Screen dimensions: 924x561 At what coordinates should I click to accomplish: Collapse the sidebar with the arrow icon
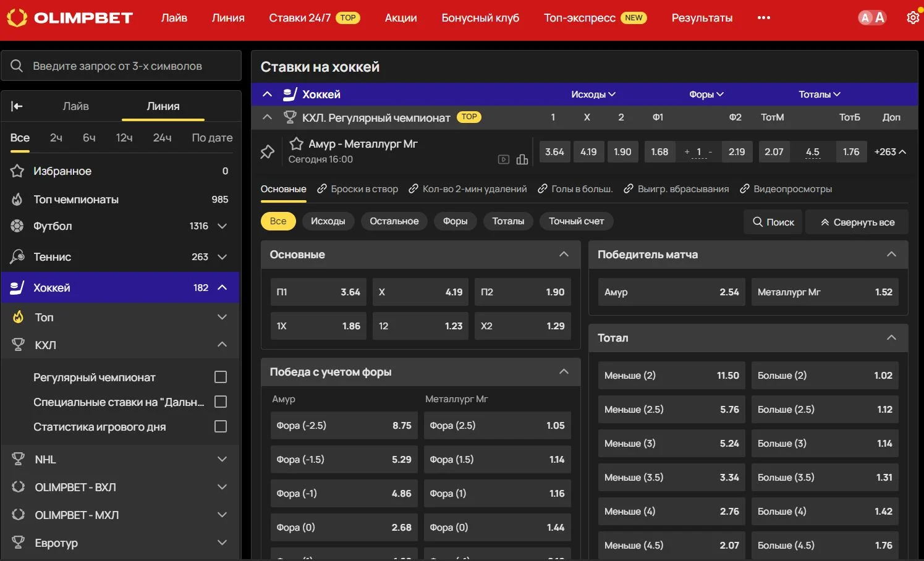click(x=17, y=106)
